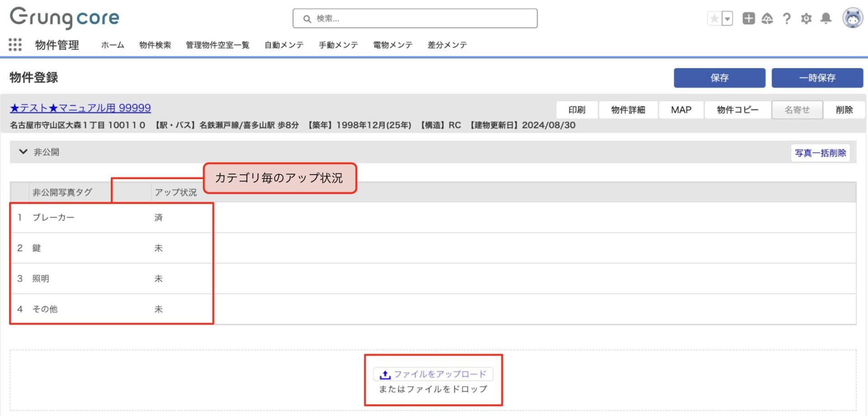The height and width of the screenshot is (416, 868).
Task: Open the user profile avatar
Action: coord(853,19)
